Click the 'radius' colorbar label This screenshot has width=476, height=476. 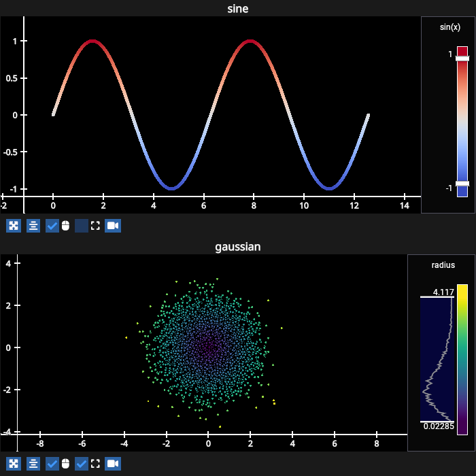click(x=443, y=265)
